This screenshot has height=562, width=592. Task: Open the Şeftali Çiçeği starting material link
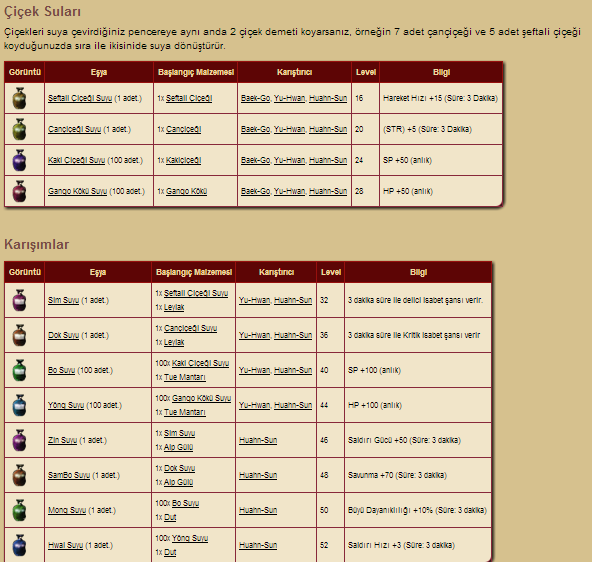tap(189, 98)
